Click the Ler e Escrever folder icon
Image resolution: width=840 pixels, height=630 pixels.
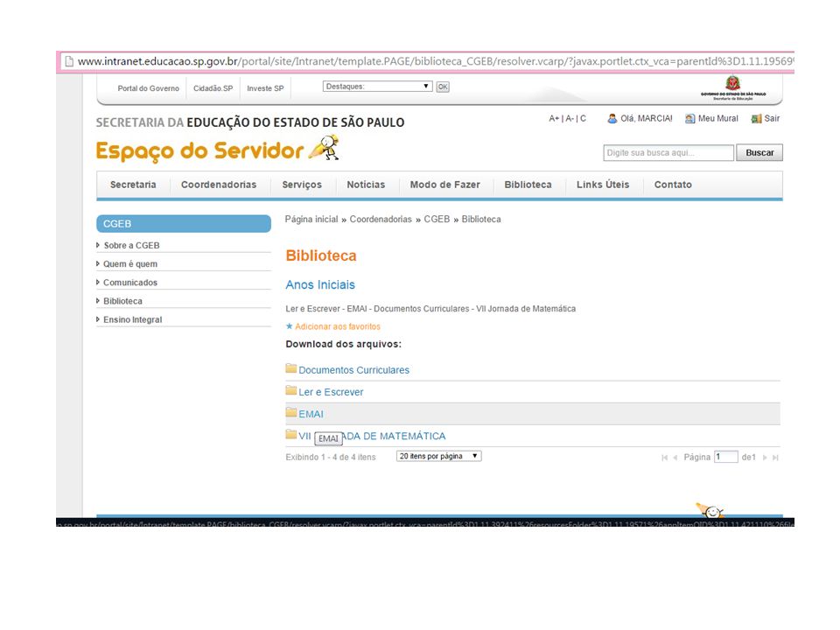pyautogui.click(x=290, y=390)
